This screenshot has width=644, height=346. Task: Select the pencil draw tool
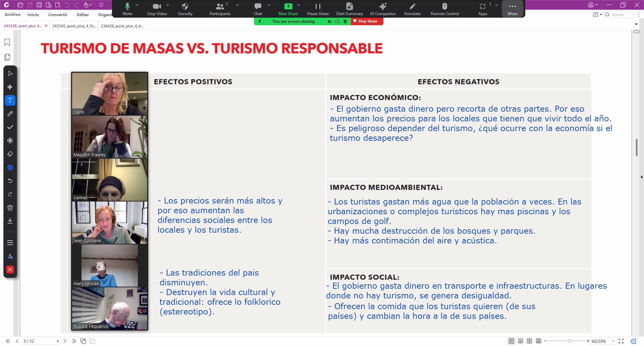click(10, 114)
